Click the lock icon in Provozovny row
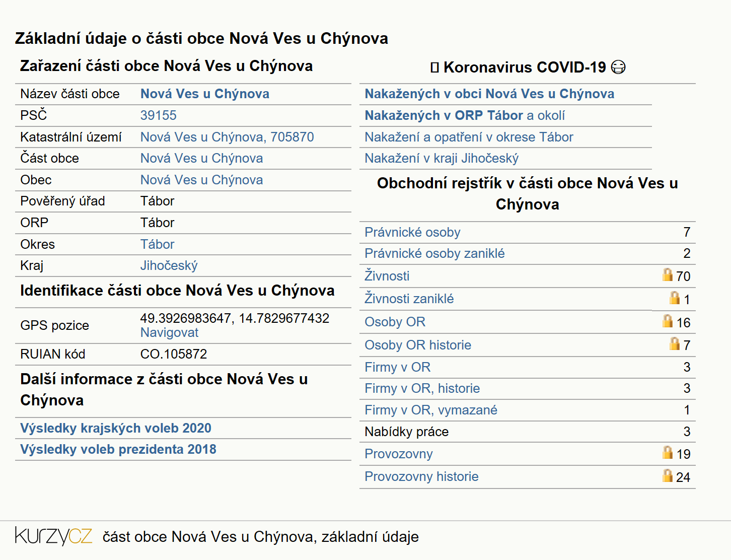This screenshot has width=731, height=560. coord(668,452)
